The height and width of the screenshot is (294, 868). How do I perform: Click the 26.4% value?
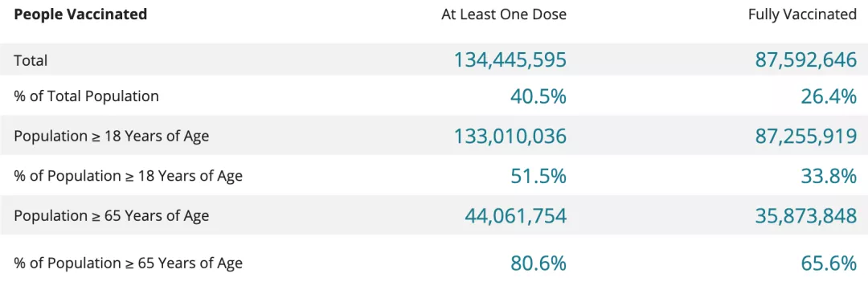(x=829, y=97)
